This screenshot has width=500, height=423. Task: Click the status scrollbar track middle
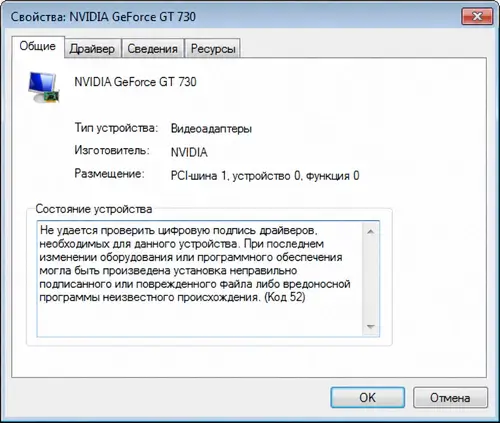[x=371, y=279]
